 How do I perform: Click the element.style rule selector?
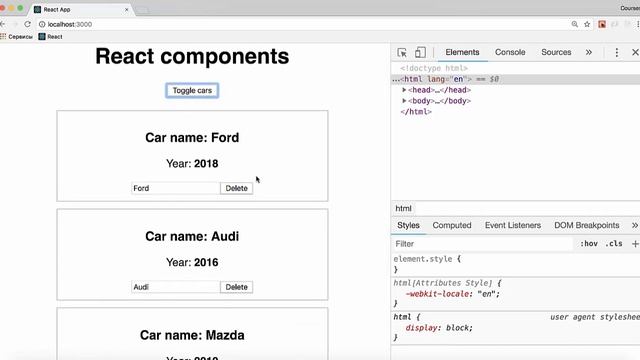click(422, 259)
